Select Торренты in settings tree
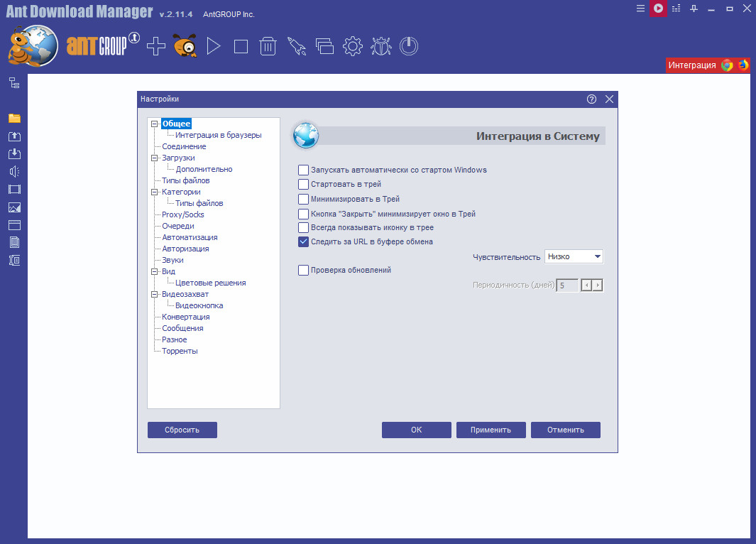Viewport: 756px width, 544px height. tap(180, 351)
